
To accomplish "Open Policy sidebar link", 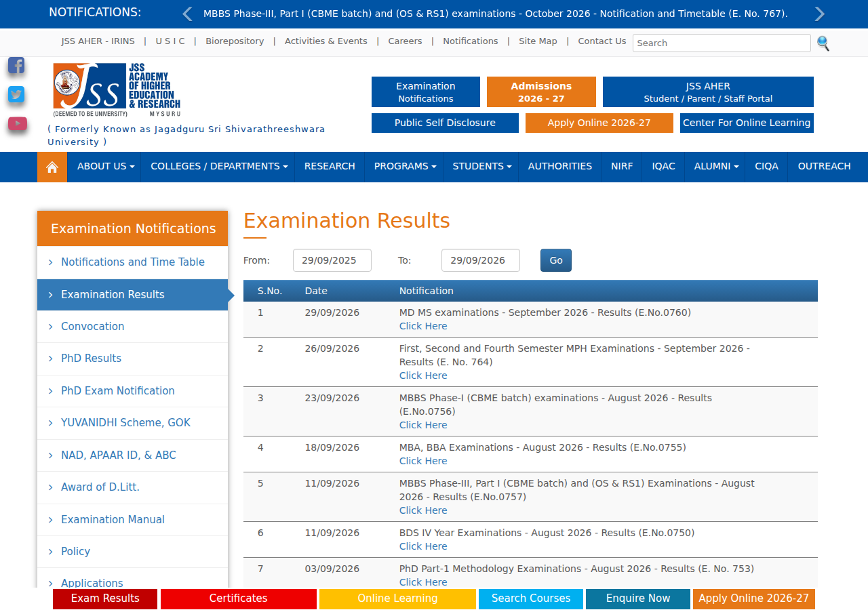I will click(133, 552).
